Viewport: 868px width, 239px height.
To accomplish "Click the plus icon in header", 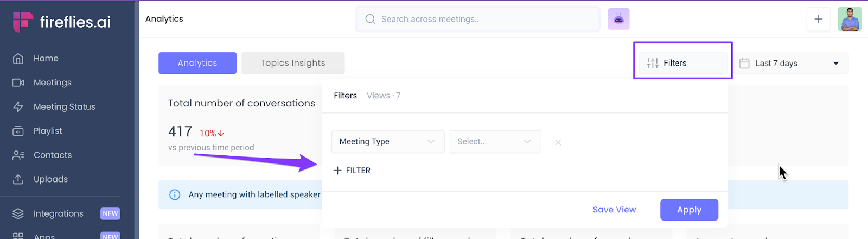I will [818, 20].
